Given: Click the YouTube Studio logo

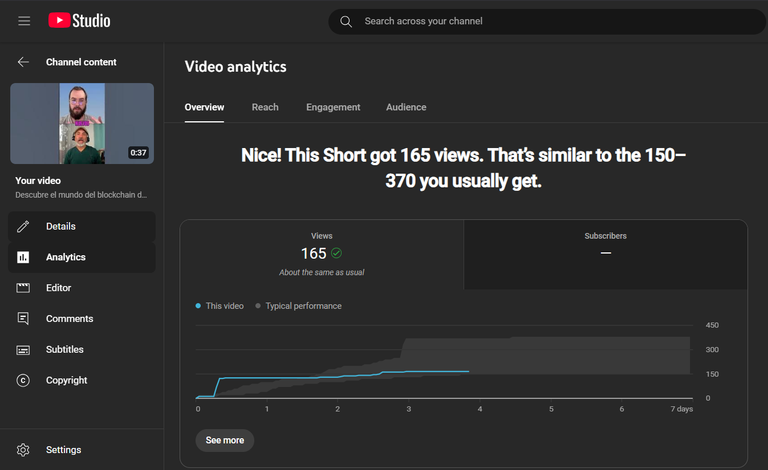Looking at the screenshot, I should (x=79, y=21).
